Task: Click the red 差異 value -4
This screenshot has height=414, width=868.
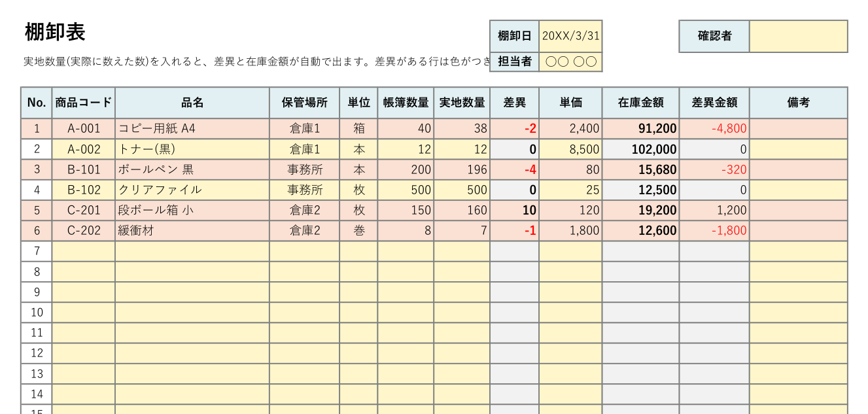Action: [514, 169]
